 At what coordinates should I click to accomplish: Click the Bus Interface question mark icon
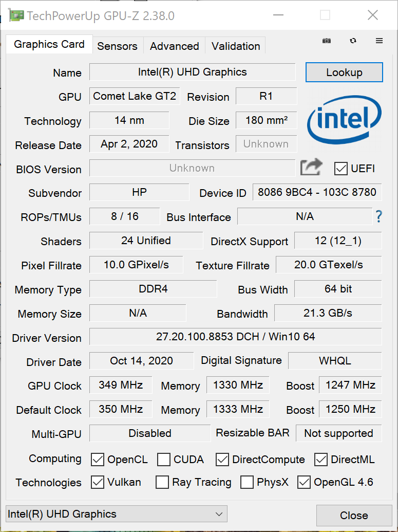[378, 217]
